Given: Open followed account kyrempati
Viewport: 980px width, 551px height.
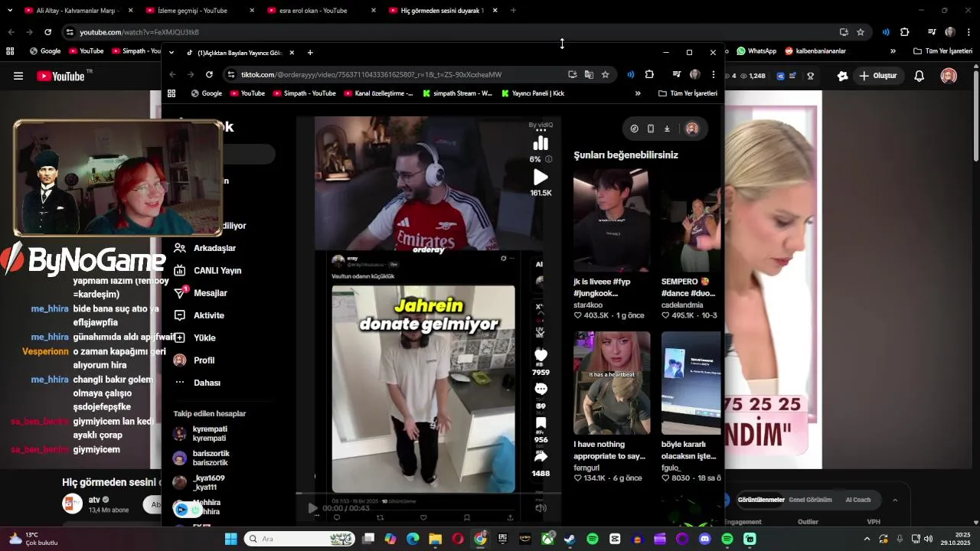Looking at the screenshot, I should click(201, 434).
